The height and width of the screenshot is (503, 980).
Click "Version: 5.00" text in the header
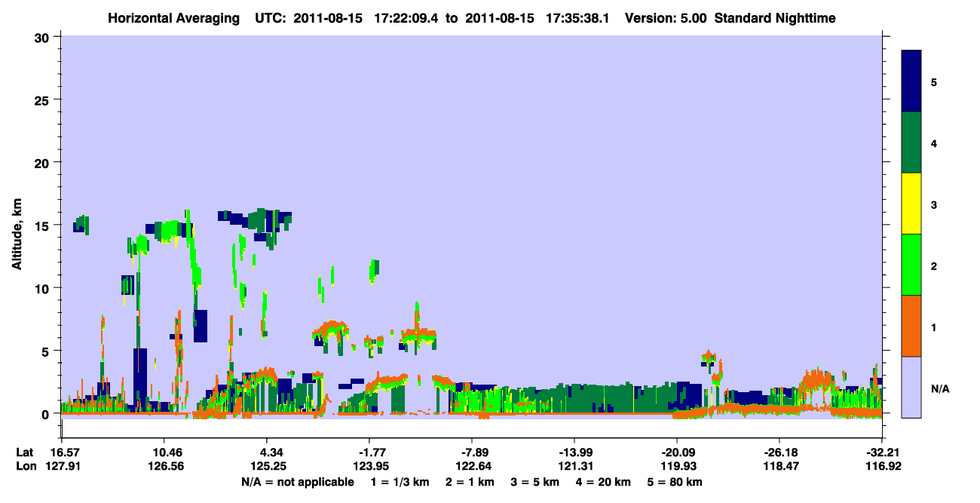[666, 17]
